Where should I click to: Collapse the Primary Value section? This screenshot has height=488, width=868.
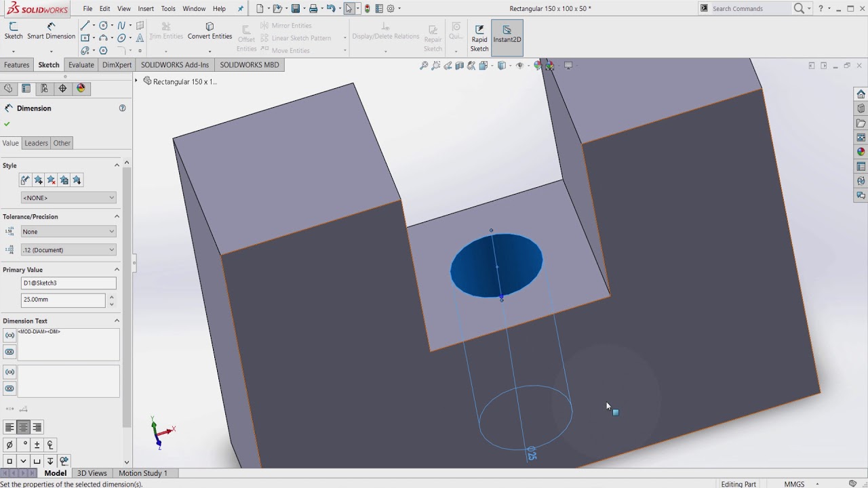tap(117, 270)
